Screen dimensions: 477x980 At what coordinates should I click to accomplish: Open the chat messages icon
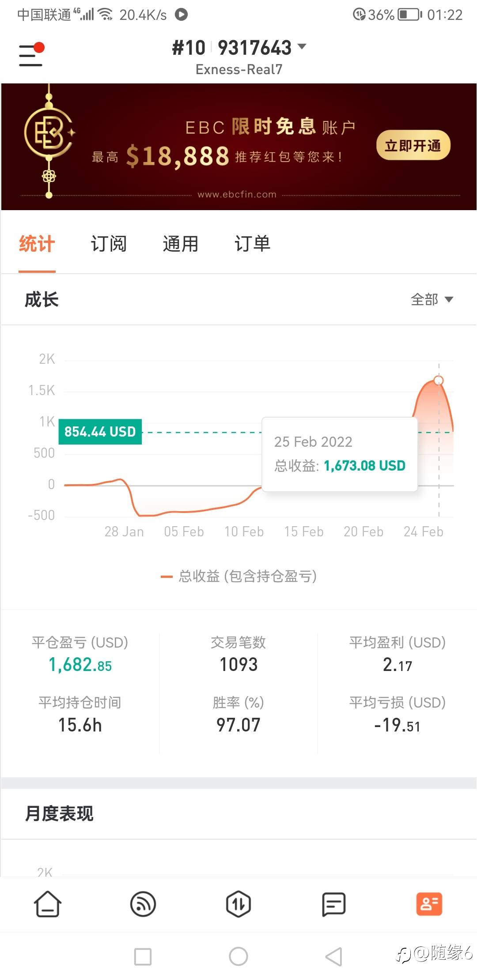(x=333, y=904)
